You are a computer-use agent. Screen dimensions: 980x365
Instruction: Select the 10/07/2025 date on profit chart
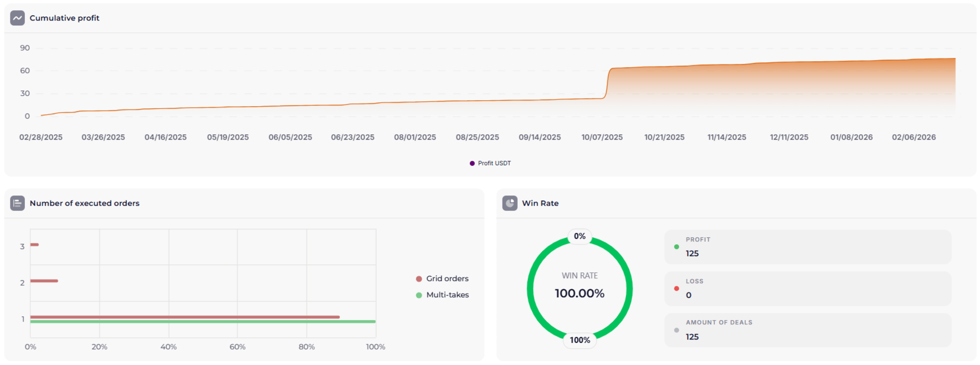click(x=602, y=137)
